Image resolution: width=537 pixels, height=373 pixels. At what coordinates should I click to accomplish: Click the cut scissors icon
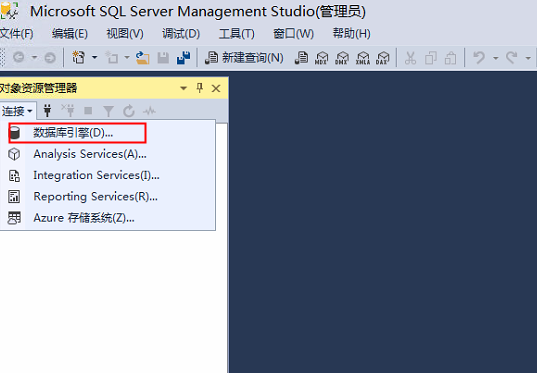[410, 58]
